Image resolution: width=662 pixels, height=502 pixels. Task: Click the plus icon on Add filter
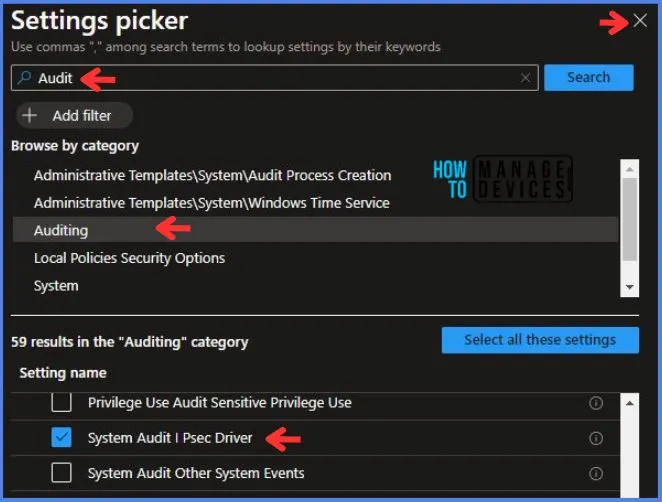click(30, 115)
